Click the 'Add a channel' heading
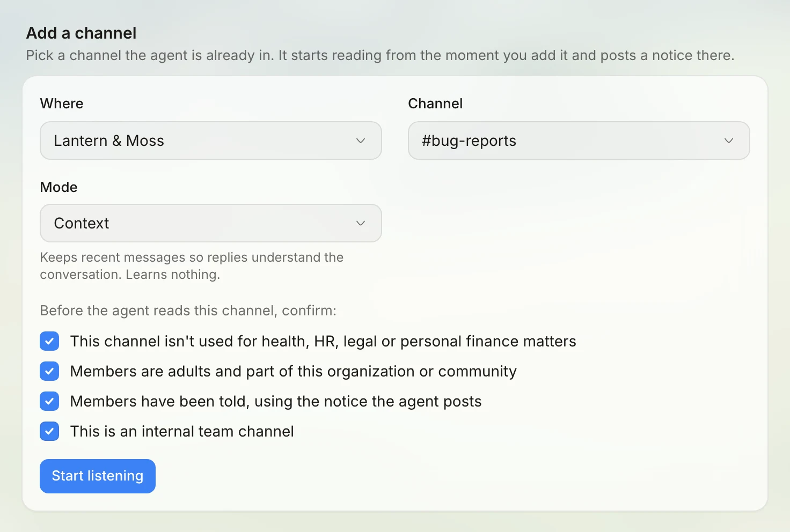 coord(81,33)
